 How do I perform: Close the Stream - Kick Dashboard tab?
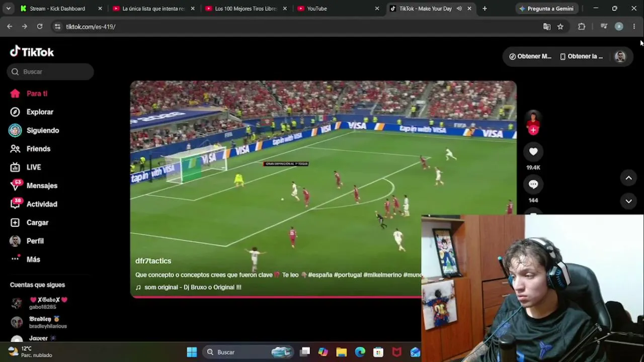[100, 9]
